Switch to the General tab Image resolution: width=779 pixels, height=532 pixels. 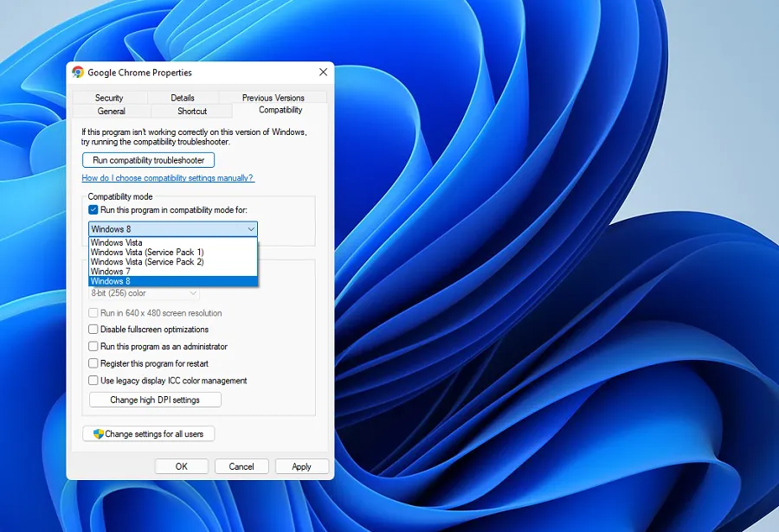112,112
